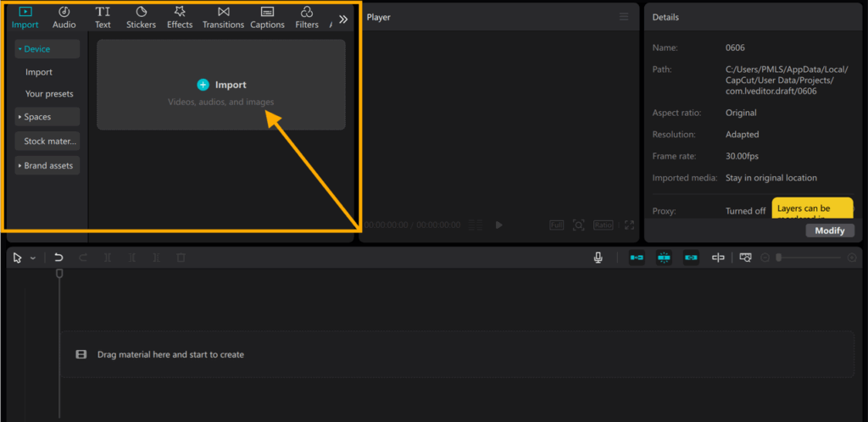Zoom out the timeline with the minus
The width and height of the screenshot is (868, 422).
[765, 258]
